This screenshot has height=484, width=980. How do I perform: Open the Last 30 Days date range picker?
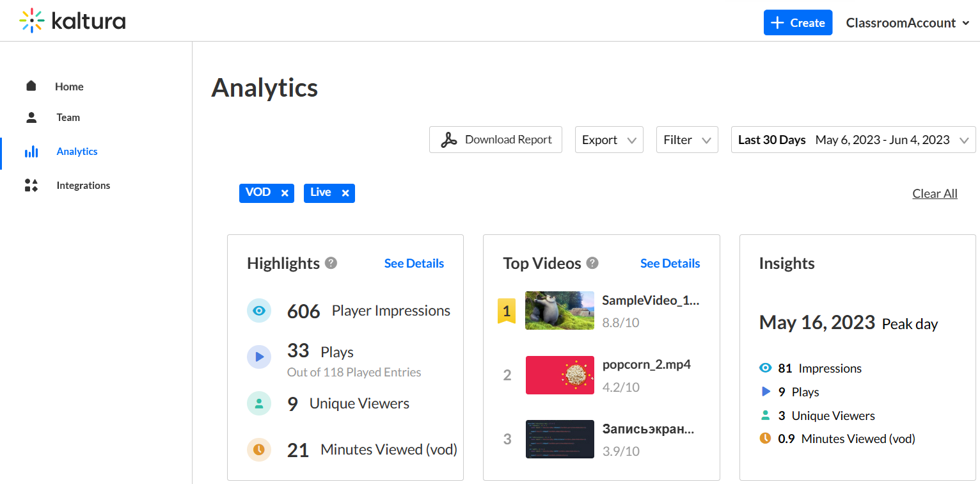click(x=853, y=140)
